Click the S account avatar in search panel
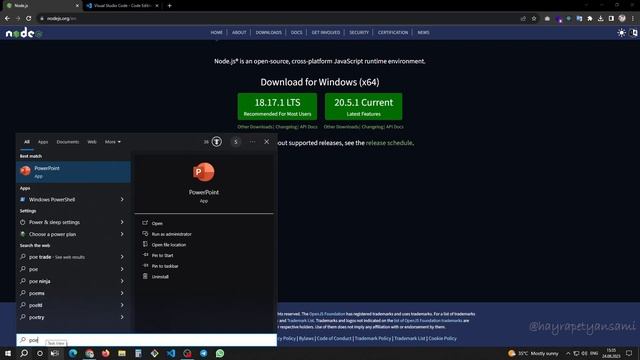 click(x=236, y=142)
